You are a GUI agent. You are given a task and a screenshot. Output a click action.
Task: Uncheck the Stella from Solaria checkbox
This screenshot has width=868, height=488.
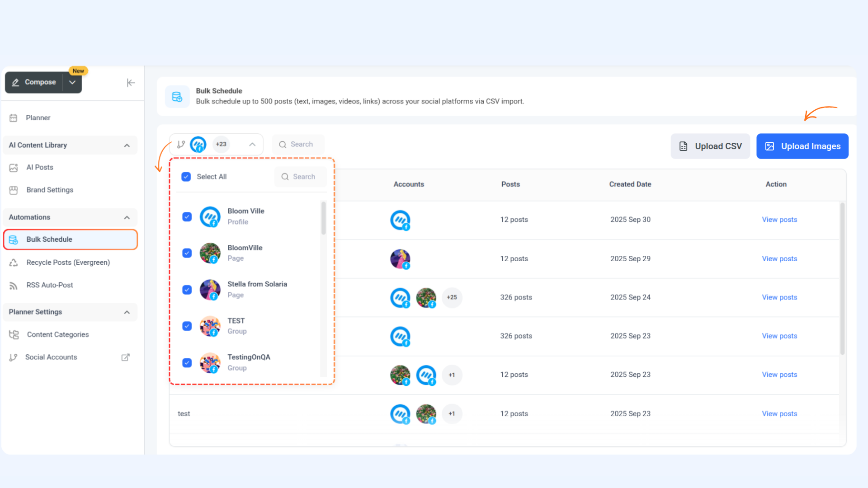(187, 290)
